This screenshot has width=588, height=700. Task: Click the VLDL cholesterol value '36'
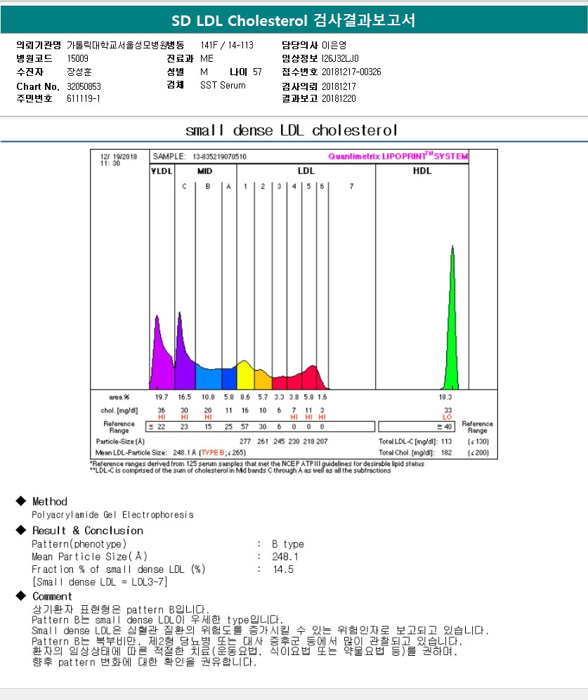click(162, 410)
